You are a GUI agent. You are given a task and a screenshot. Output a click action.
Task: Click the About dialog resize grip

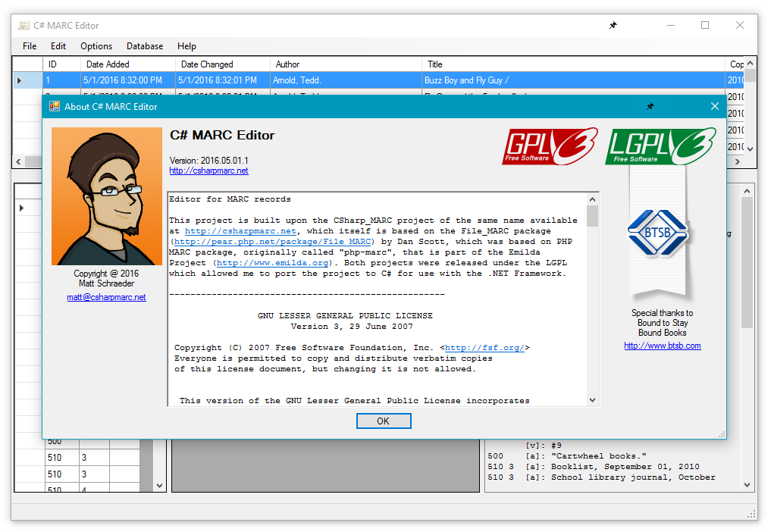tap(722, 435)
